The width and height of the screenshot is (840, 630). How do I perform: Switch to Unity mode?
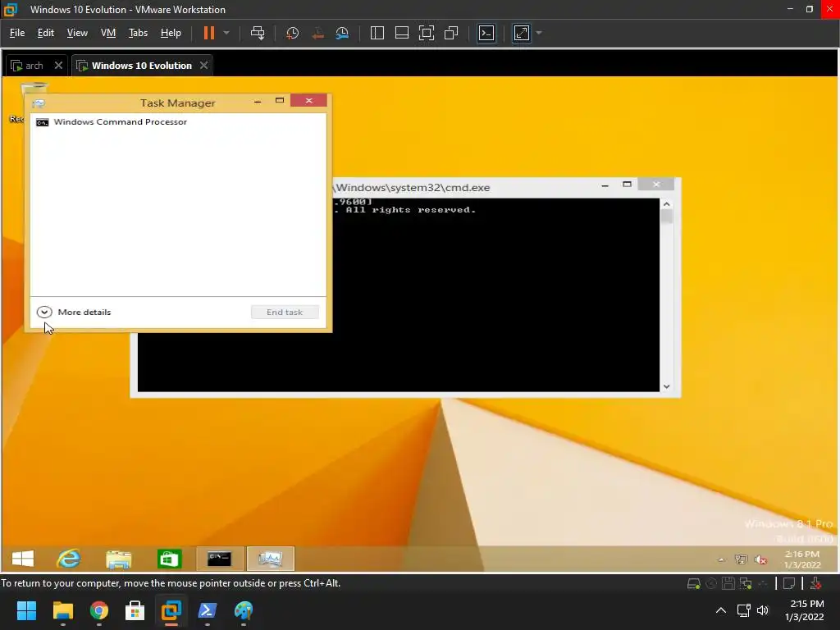(452, 33)
